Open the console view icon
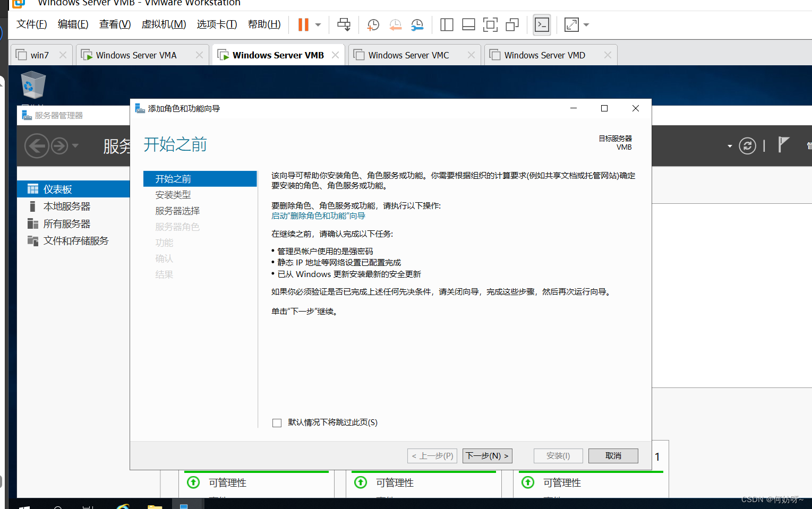 pos(542,25)
